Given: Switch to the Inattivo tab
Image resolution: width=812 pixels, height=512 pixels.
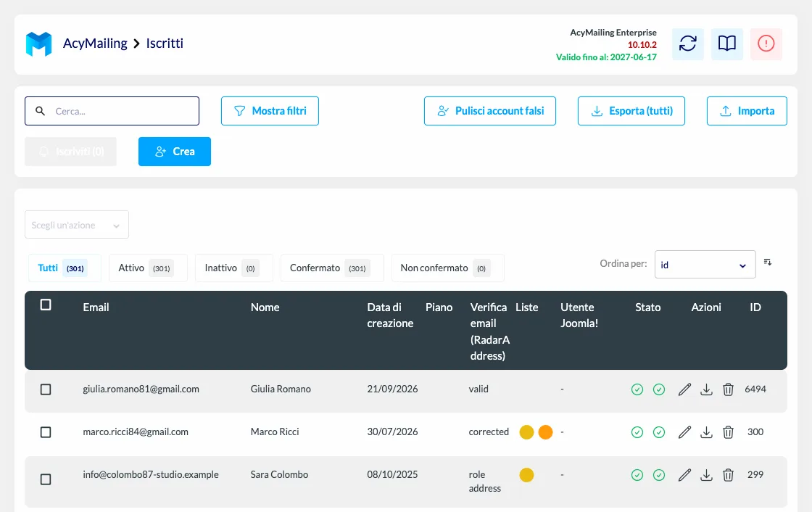Looking at the screenshot, I should pyautogui.click(x=233, y=268).
